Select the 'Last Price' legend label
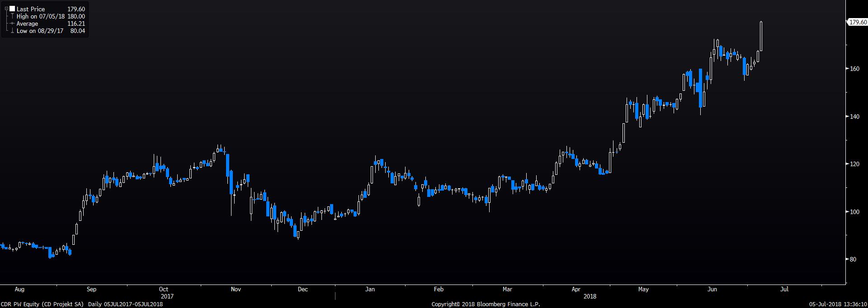The height and width of the screenshot is (308, 868). pyautogui.click(x=31, y=9)
